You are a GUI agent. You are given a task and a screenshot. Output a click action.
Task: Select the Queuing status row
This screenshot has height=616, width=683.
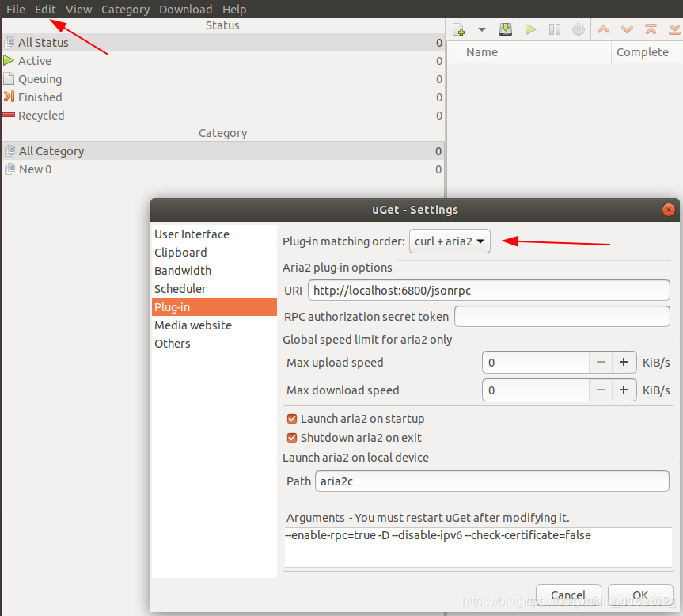222,79
